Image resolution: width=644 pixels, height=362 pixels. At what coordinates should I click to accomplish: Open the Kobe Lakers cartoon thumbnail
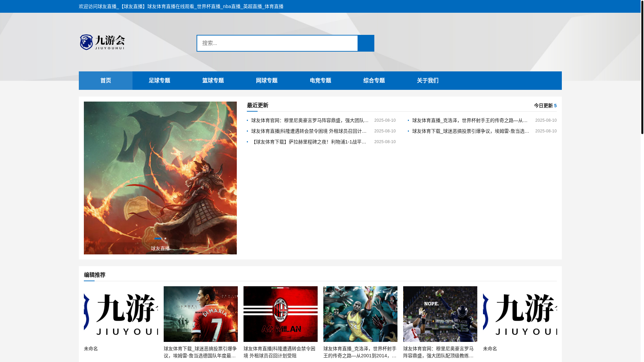(360, 314)
